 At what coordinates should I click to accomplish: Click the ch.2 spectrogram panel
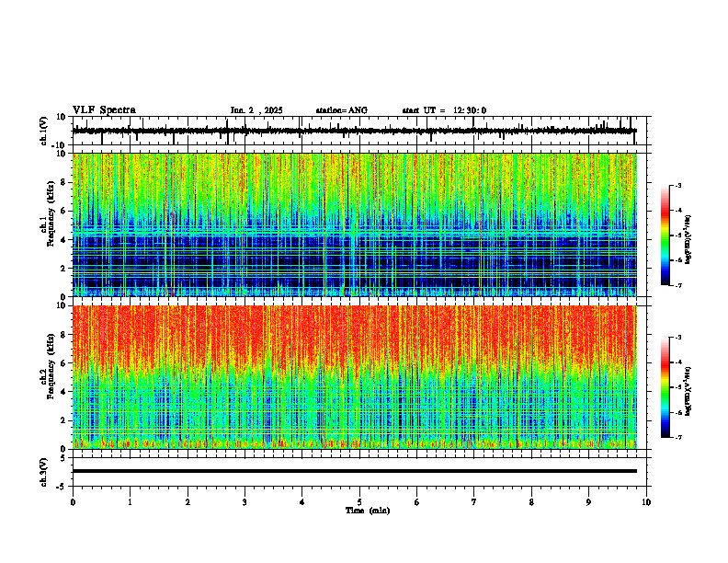pyautogui.click(x=354, y=377)
